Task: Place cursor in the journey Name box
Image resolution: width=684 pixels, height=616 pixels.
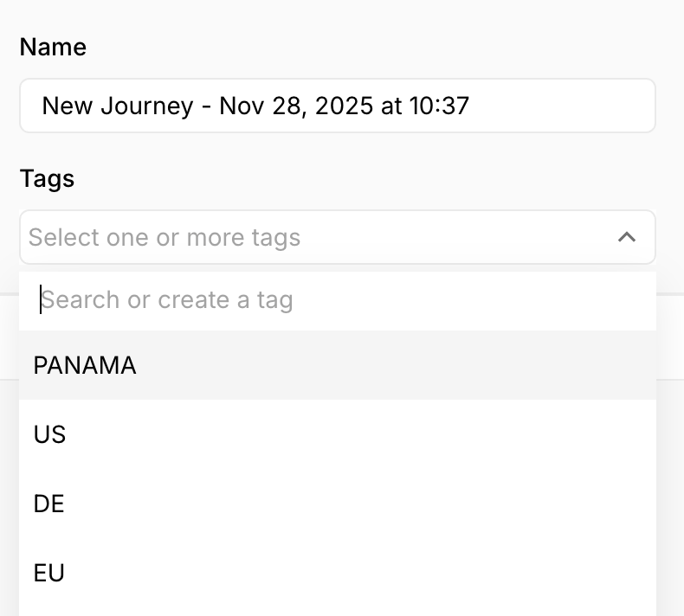Action: coord(337,106)
